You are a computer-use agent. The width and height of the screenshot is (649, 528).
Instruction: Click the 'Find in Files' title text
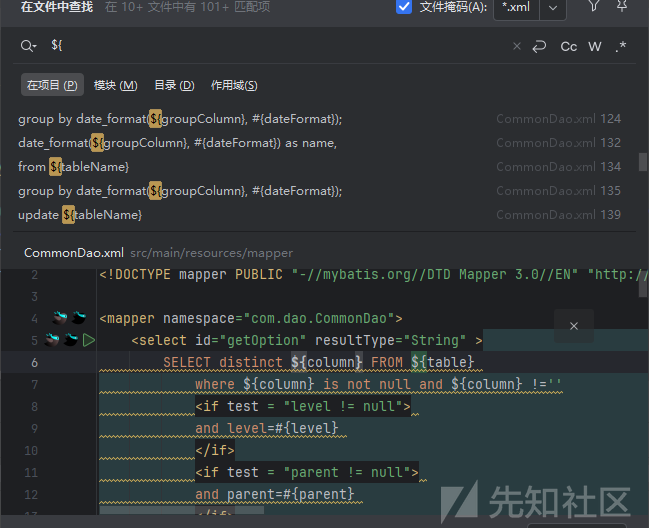(x=57, y=7)
